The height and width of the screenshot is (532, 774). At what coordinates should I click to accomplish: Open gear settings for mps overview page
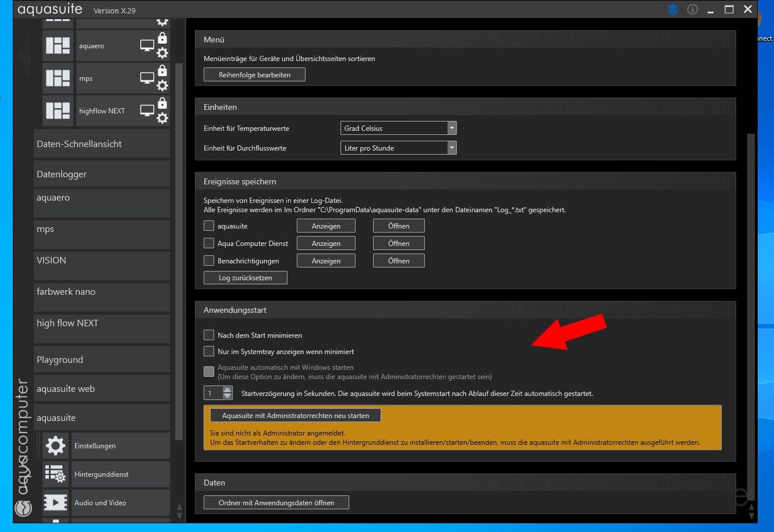pyautogui.click(x=162, y=86)
